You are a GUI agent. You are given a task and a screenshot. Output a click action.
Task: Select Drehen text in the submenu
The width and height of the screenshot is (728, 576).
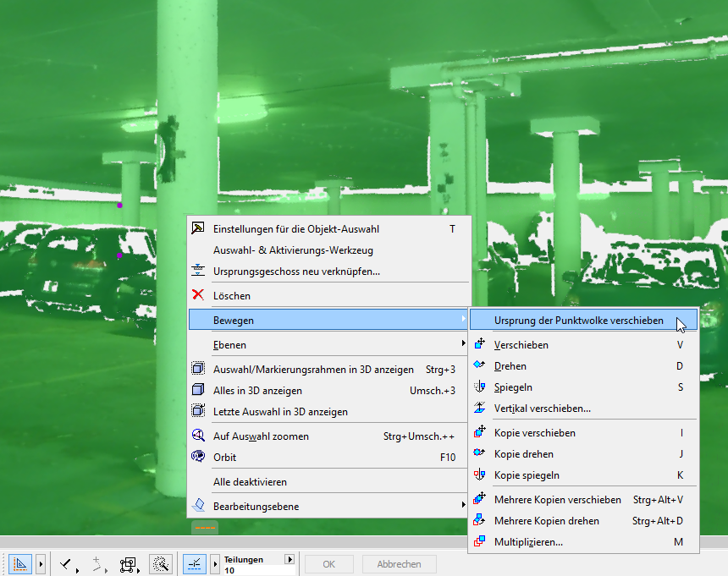[510, 366]
